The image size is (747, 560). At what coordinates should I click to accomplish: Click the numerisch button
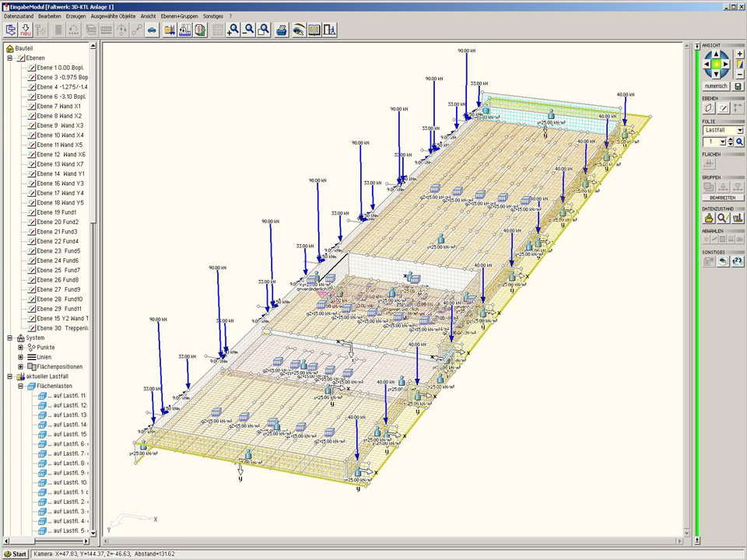click(716, 86)
